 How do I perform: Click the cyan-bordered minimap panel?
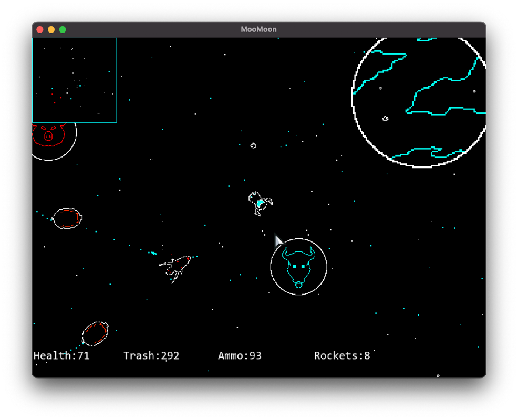coord(74,80)
